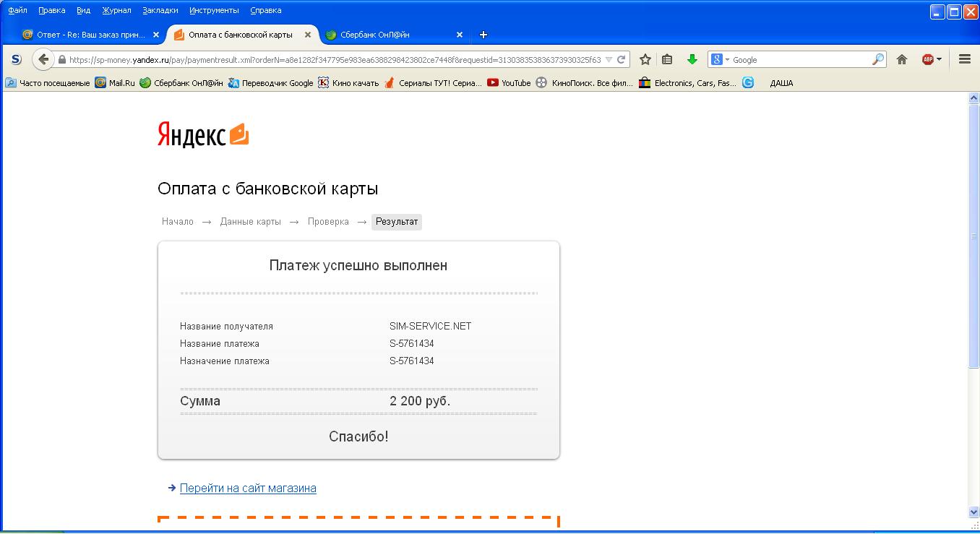Click the 'Начало' step
The width and height of the screenshot is (980, 534).
tap(178, 222)
